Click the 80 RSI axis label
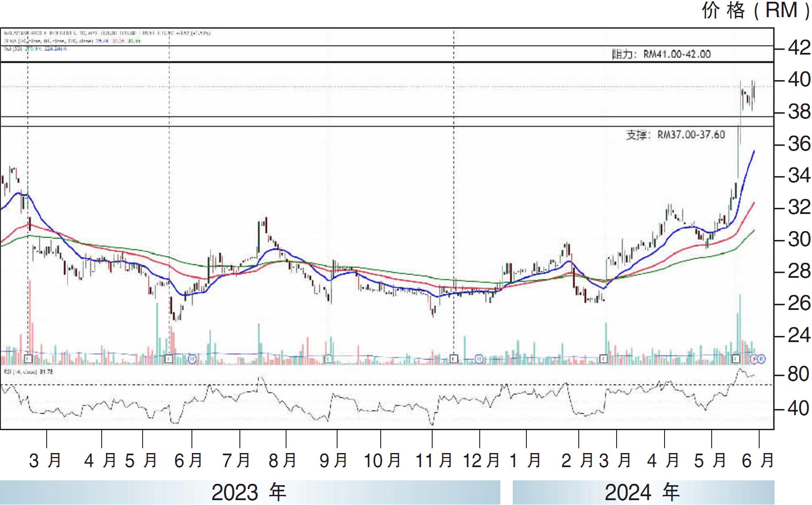The image size is (812, 505). point(799,374)
